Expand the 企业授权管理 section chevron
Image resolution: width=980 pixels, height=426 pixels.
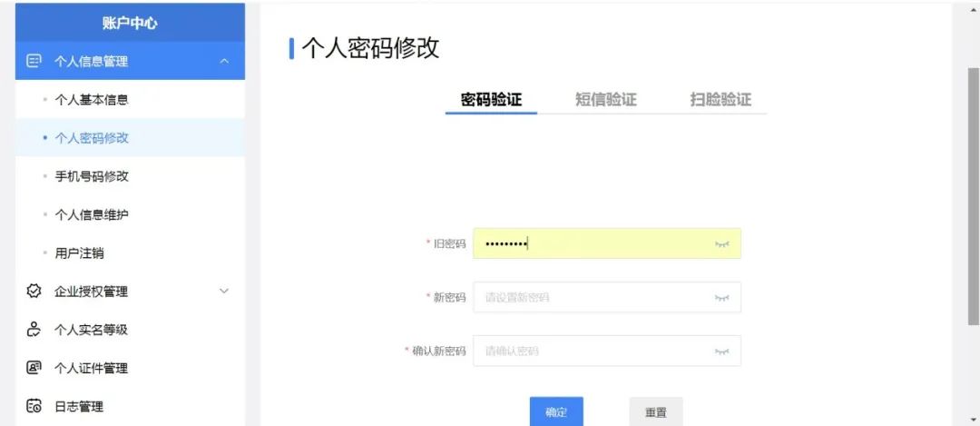coord(224,291)
